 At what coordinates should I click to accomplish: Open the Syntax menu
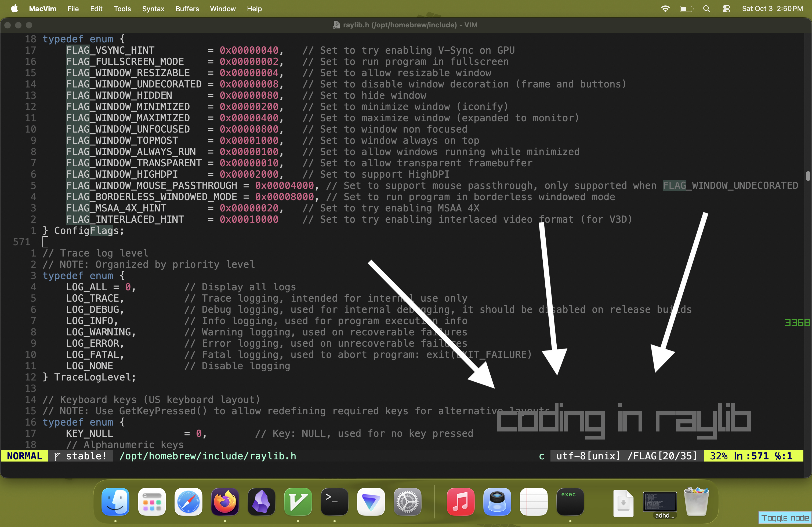pyautogui.click(x=153, y=9)
